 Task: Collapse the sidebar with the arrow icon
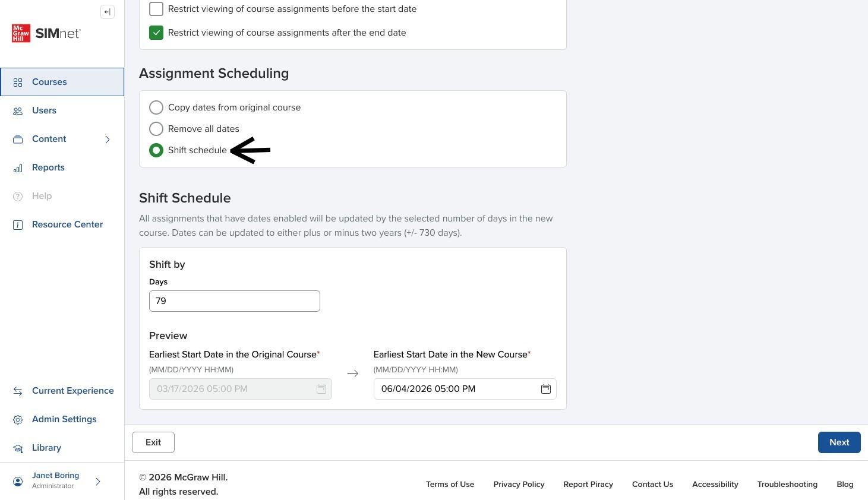point(108,12)
